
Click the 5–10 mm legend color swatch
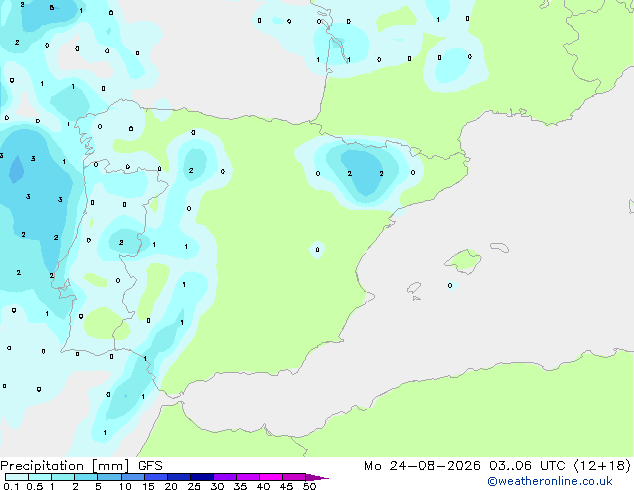point(109,477)
